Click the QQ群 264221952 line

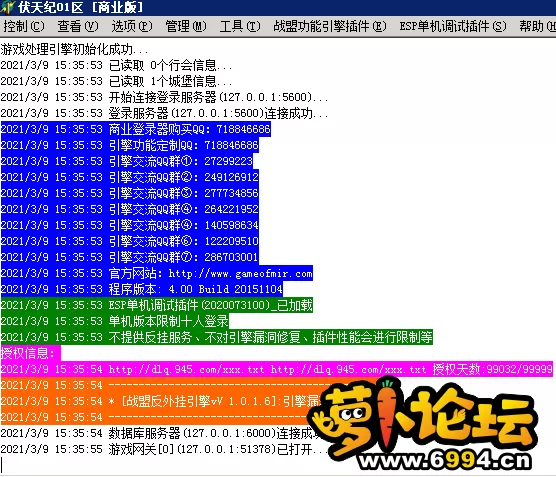tap(130, 209)
